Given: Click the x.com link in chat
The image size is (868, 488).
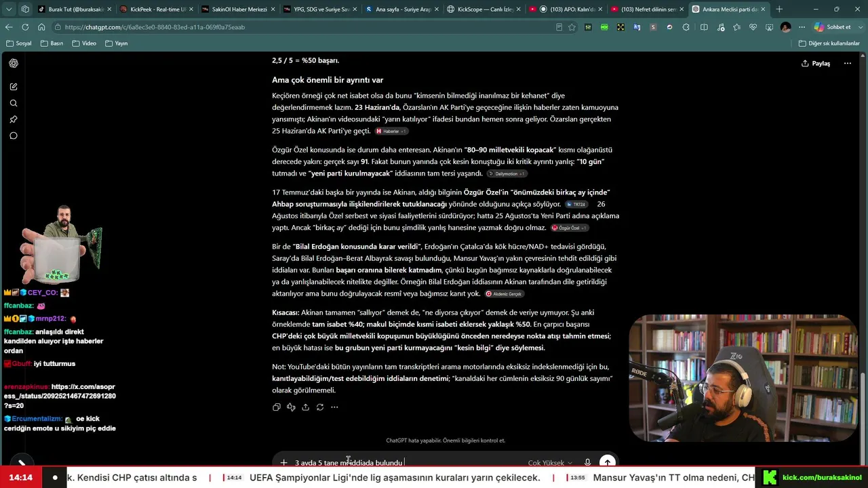Looking at the screenshot, I should pos(60,396).
